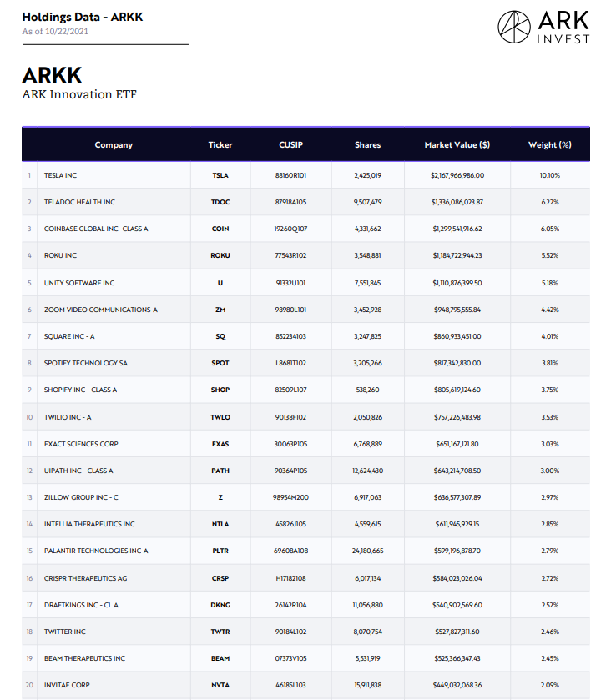This screenshot has height=700, width=611.
Task: Click the ZM ticker cell
Action: 220,310
